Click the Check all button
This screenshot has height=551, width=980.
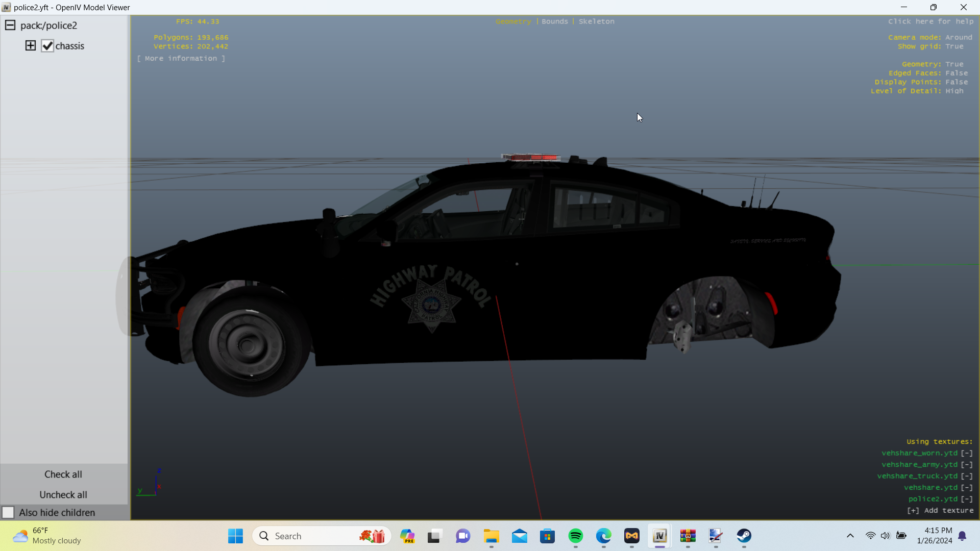click(63, 474)
